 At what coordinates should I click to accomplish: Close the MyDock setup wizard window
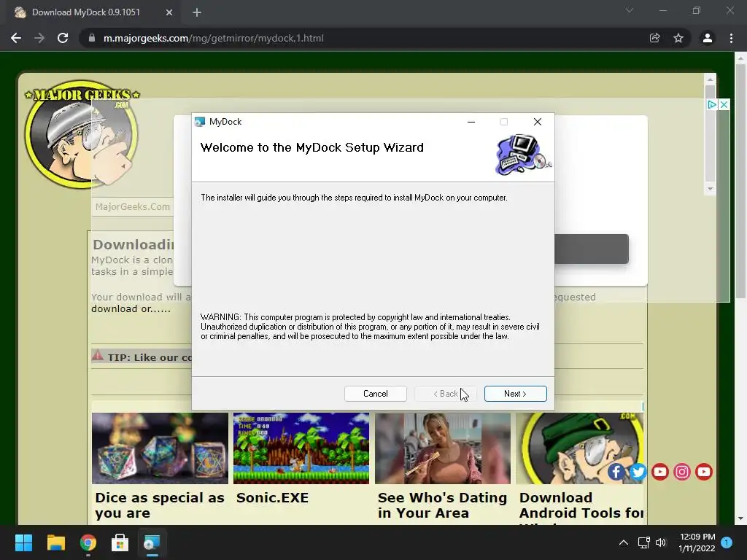(x=538, y=122)
